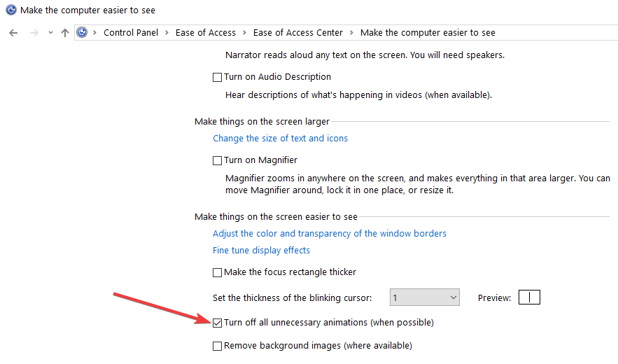Screen dimensions: 618x364
Task: Toggle Make the focus rectangle thicker
Action: click(217, 272)
